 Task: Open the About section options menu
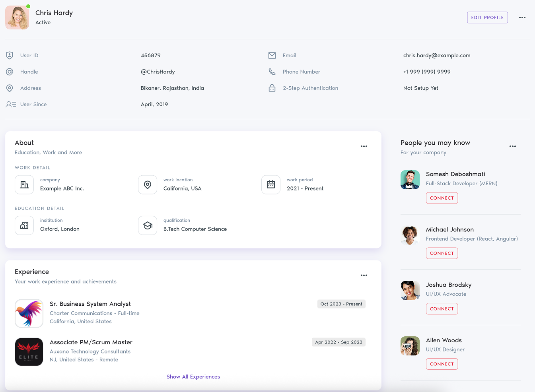click(364, 146)
